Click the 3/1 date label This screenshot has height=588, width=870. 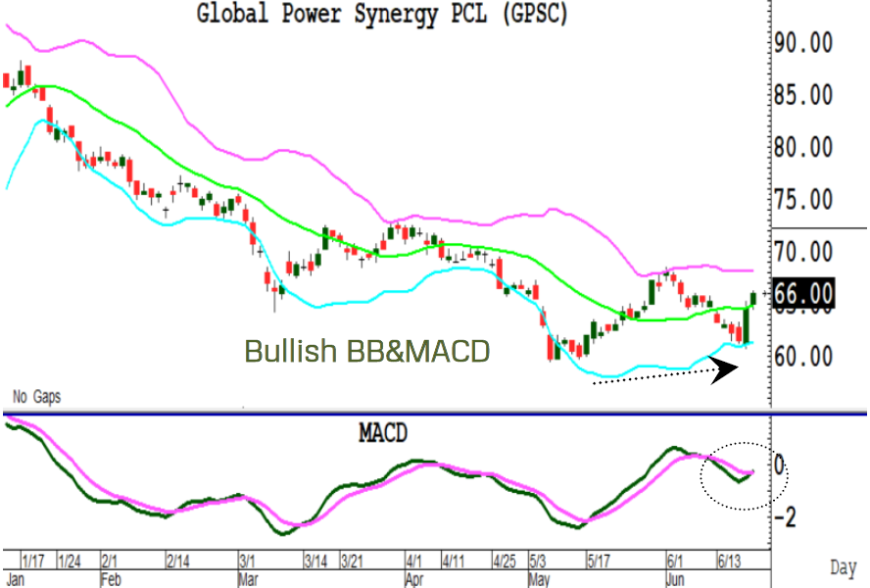click(x=248, y=561)
